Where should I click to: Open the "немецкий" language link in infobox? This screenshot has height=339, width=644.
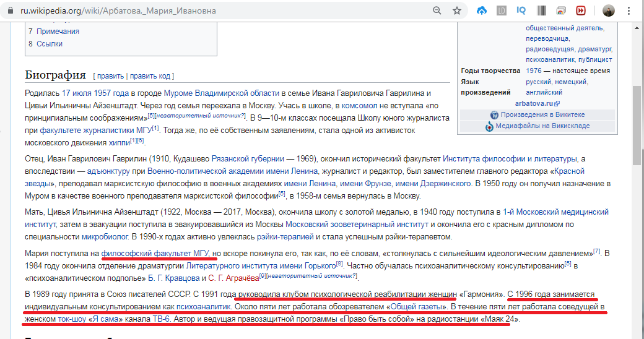point(571,82)
